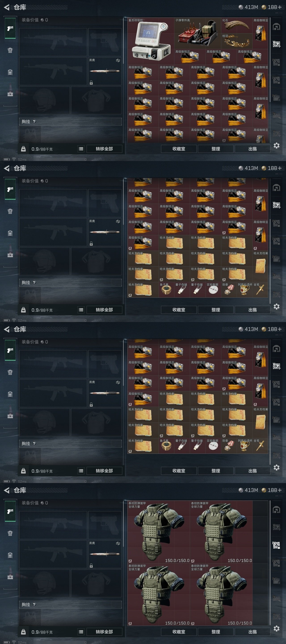Select the first 泰坦防弹装甲 armor thumbnail

point(158,532)
